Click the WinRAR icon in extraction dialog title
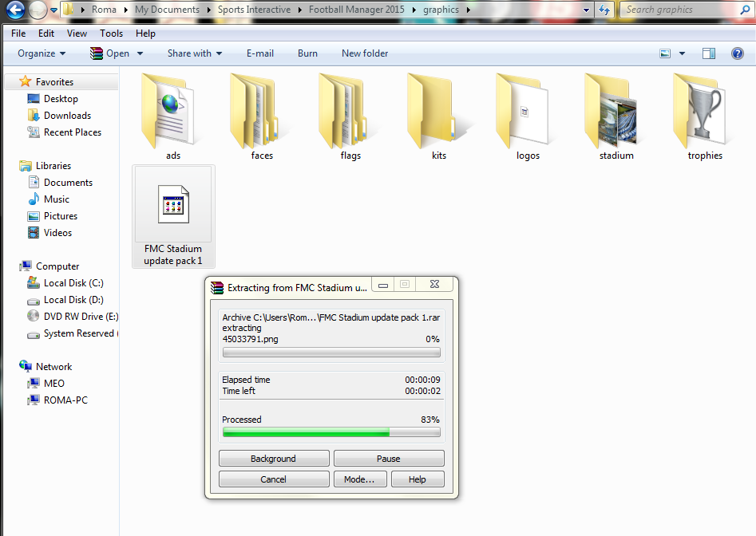 217,288
